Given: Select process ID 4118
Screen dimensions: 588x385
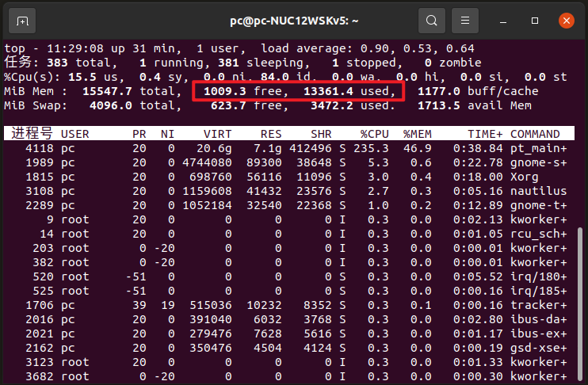Looking at the screenshot, I should pyautogui.click(x=40, y=148).
